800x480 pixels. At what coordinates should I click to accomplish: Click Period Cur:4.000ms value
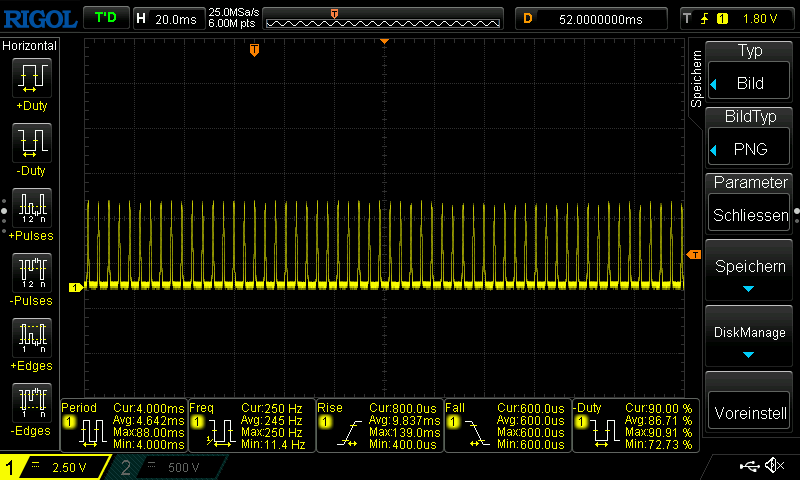tap(148, 408)
